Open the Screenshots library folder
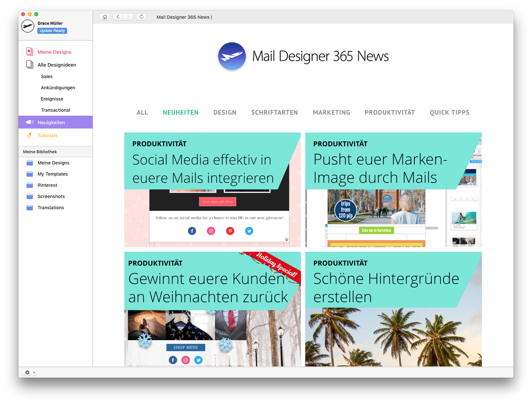This screenshot has width=532, height=404. point(51,196)
